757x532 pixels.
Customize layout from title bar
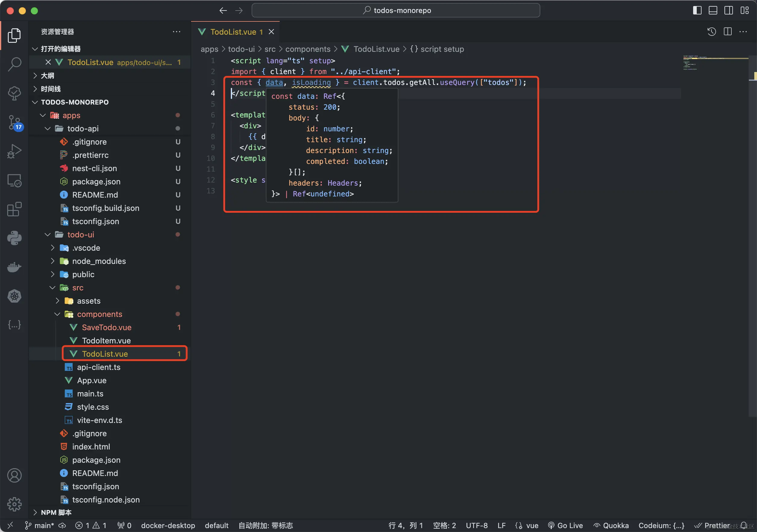click(745, 11)
